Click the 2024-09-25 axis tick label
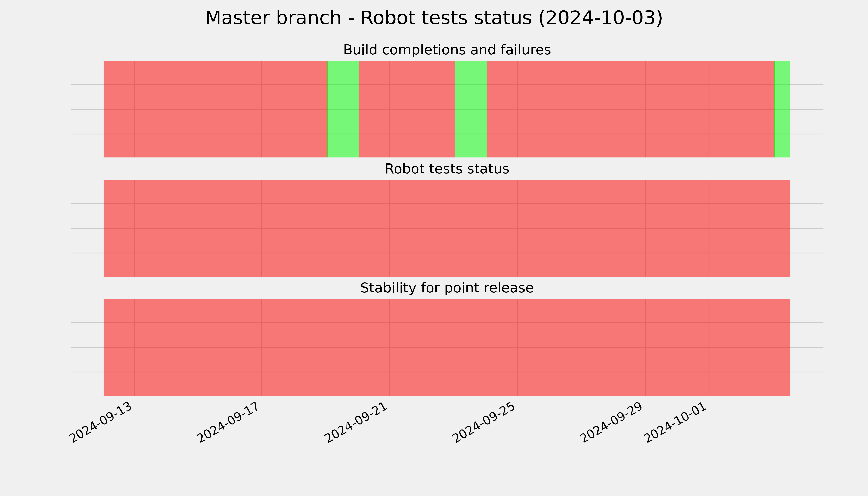 [484, 422]
